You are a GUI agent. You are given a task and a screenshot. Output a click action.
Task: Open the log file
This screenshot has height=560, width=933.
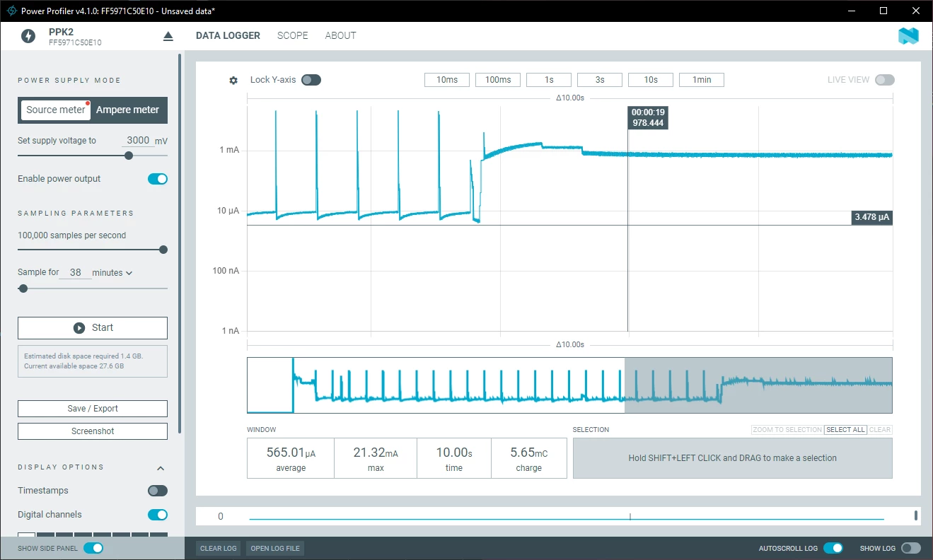click(x=275, y=548)
